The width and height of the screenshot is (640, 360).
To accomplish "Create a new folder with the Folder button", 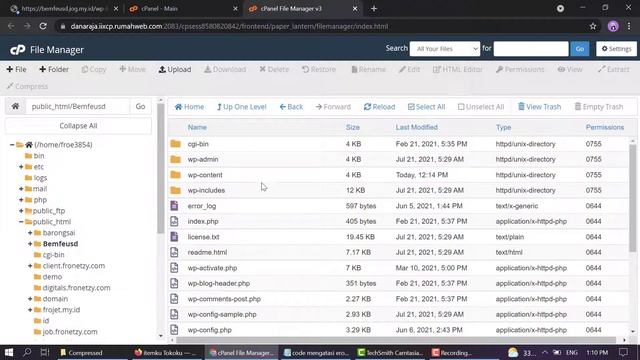I will pyautogui.click(x=54, y=69).
